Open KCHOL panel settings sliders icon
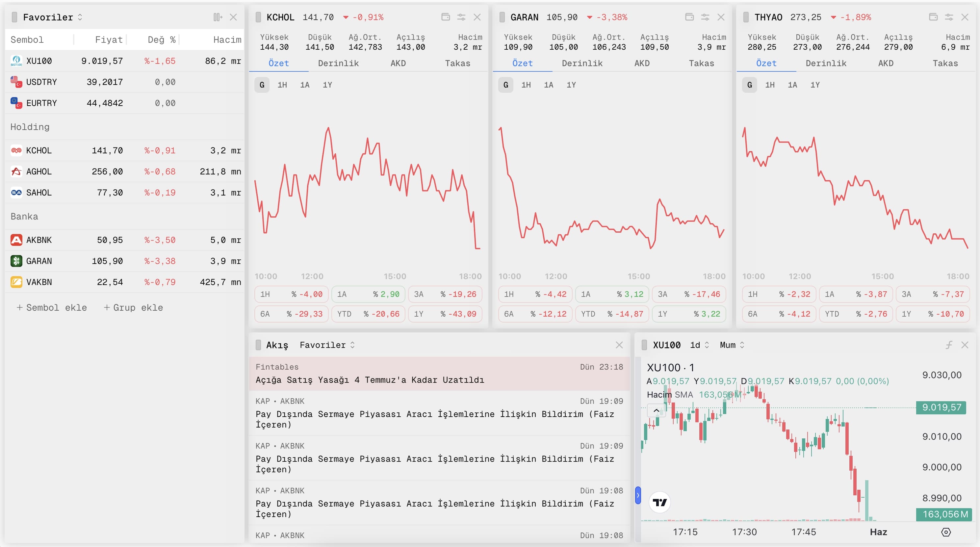 (x=461, y=17)
